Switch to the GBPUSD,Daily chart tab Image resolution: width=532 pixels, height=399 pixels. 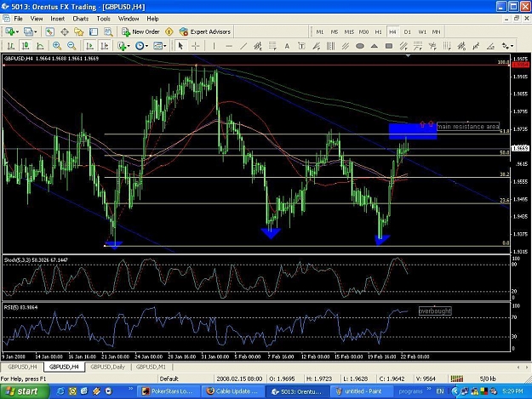coord(107,367)
